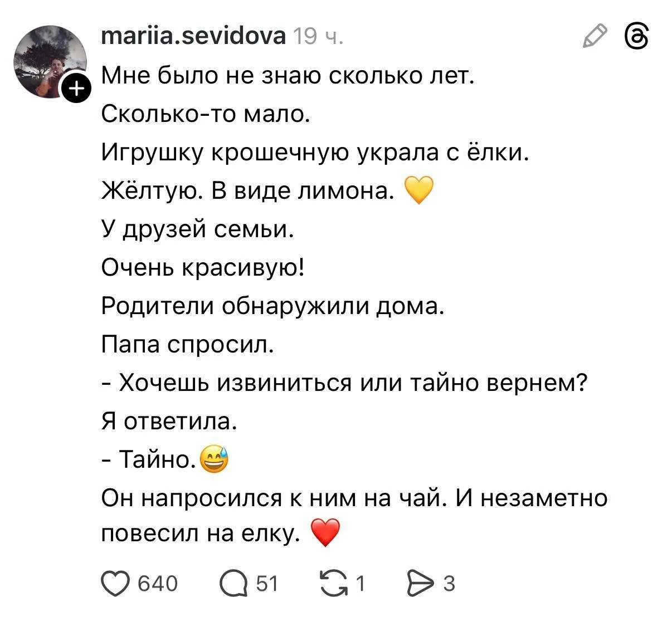Open the Threads logo icon
This screenshot has width=672, height=617.
pos(637,36)
